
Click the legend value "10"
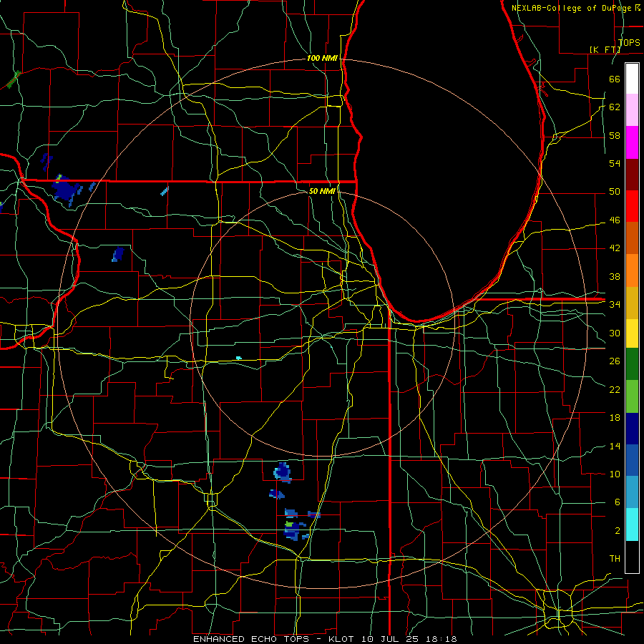point(615,474)
